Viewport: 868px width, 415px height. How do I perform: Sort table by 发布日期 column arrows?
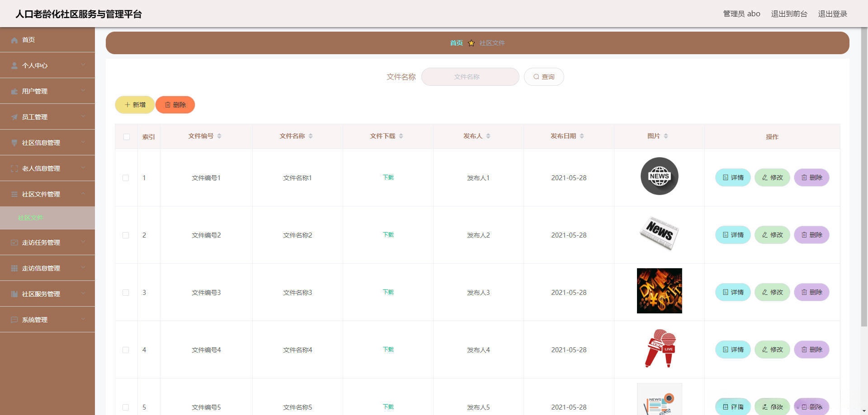point(582,136)
